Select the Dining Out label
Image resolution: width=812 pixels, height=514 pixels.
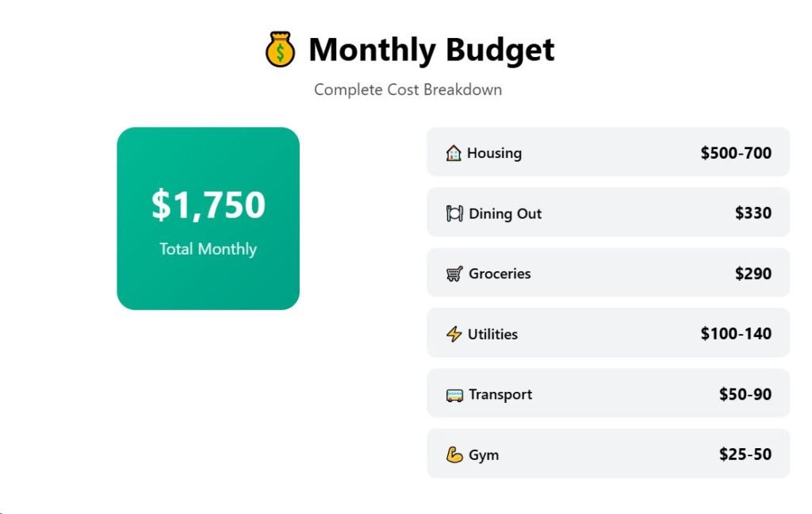[x=505, y=213]
